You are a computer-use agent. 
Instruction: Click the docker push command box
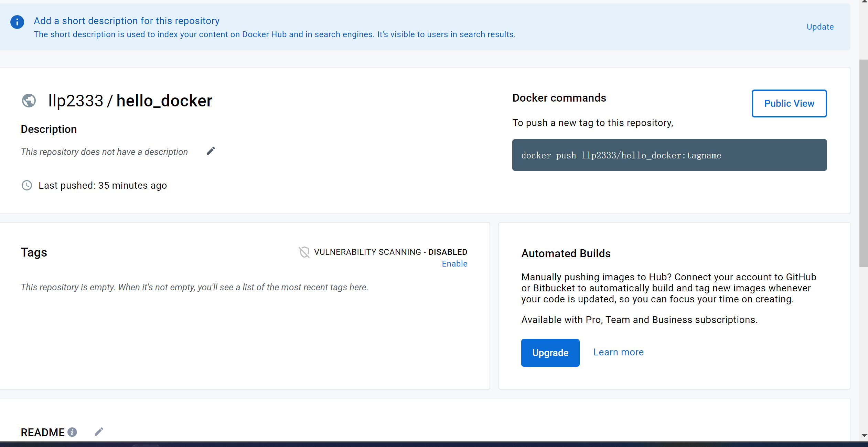669,155
